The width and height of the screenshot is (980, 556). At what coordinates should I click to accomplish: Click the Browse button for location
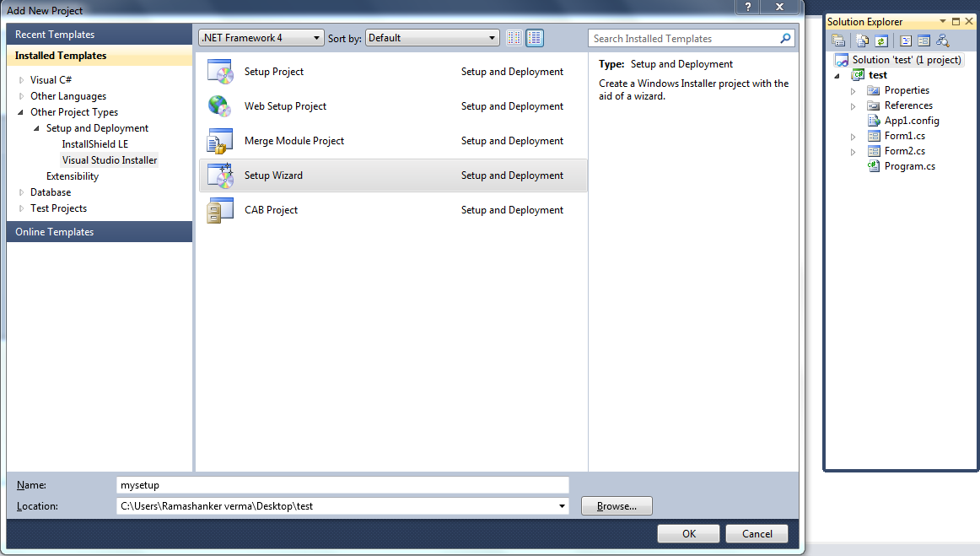coord(616,505)
